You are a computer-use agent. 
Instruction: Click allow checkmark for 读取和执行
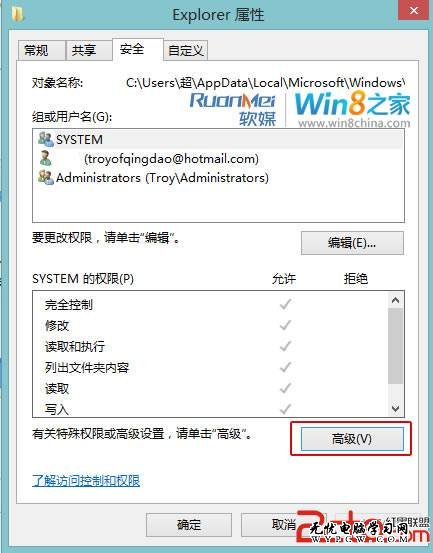pyautogui.click(x=285, y=346)
